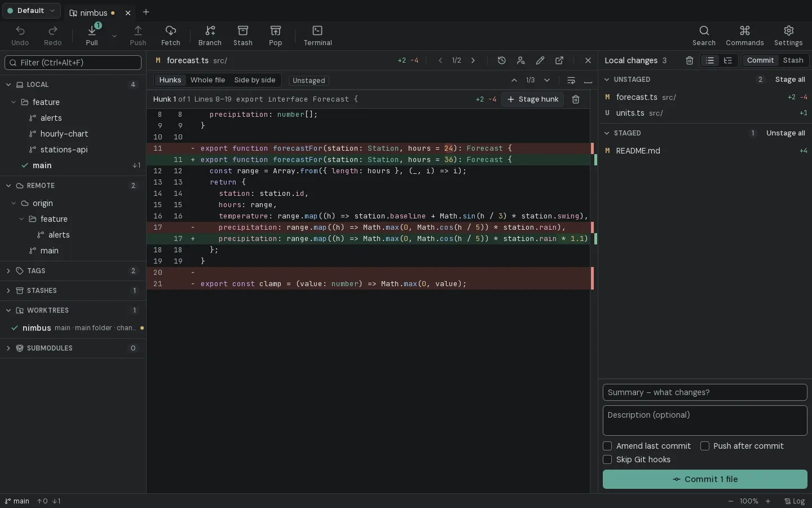Click the Push toolbar icon
This screenshot has width=812, height=508.
[x=138, y=35]
